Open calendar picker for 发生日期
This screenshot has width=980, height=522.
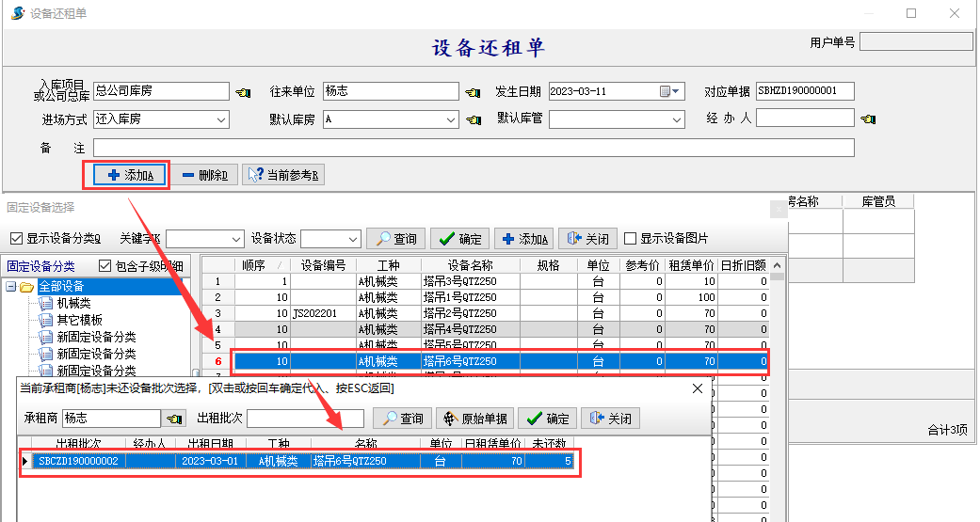coord(665,92)
